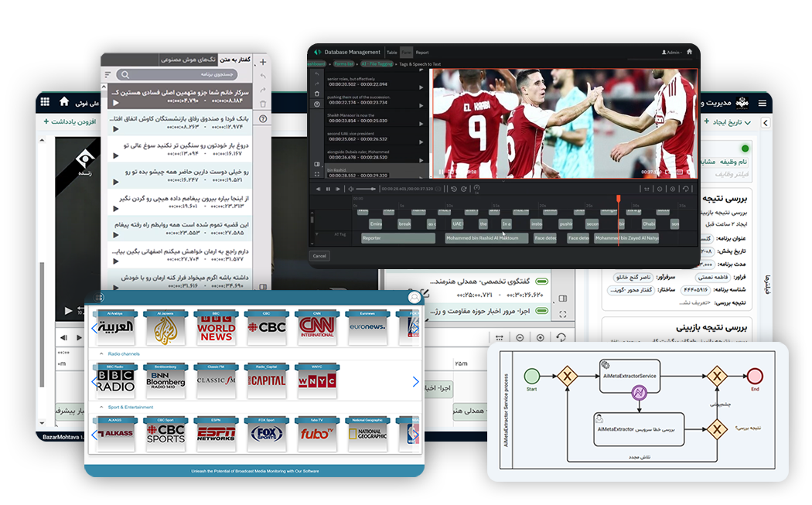Image resolution: width=812 pixels, height=505 pixels.
Task: Click home icon in Database Management header
Action: pyautogui.click(x=689, y=52)
